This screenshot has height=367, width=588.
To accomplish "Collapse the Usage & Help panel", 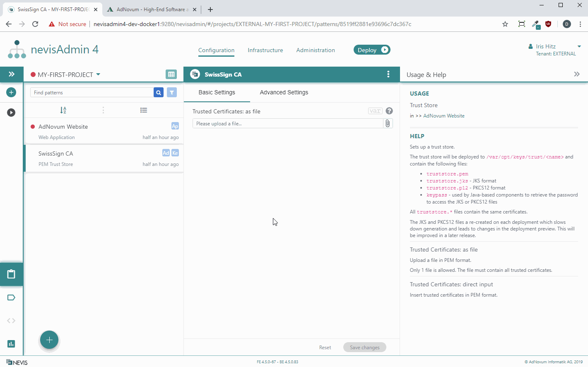I will click(577, 74).
